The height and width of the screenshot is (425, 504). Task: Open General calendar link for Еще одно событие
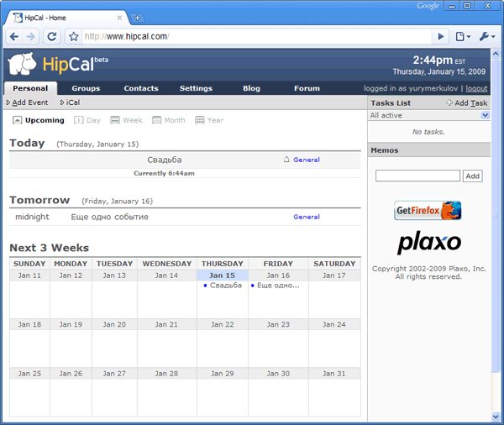click(307, 217)
